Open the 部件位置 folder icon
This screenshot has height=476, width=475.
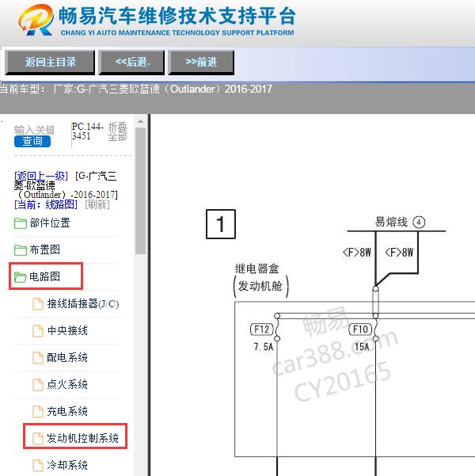coord(21,223)
